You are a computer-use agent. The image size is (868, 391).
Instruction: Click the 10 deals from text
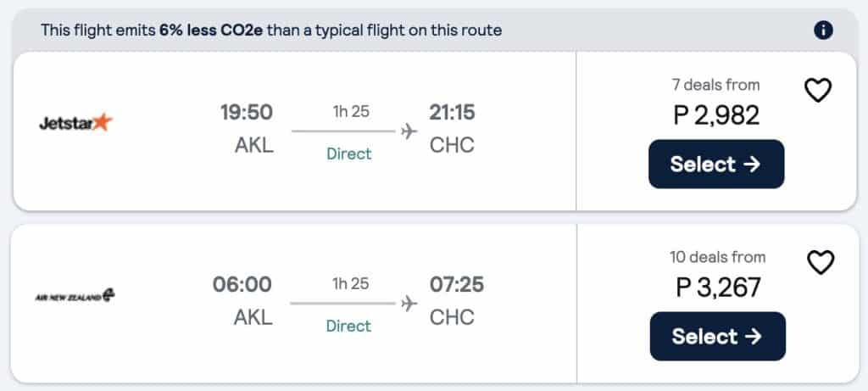coord(717,257)
